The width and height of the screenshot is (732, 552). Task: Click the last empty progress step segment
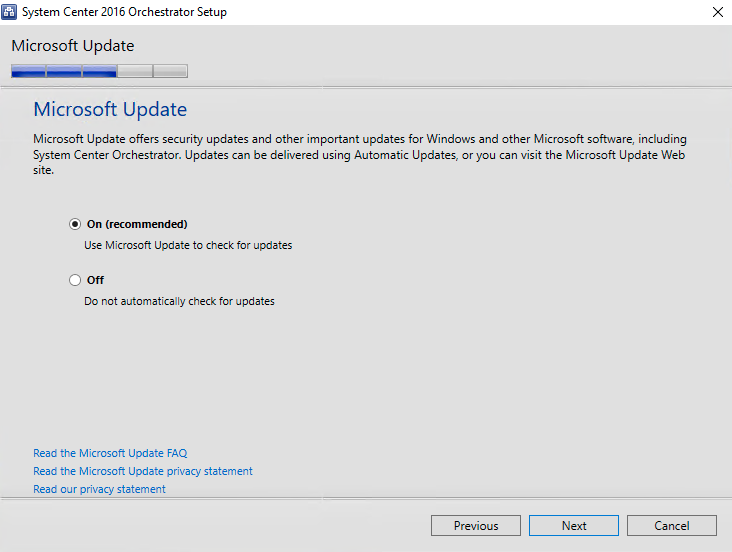coord(170,71)
